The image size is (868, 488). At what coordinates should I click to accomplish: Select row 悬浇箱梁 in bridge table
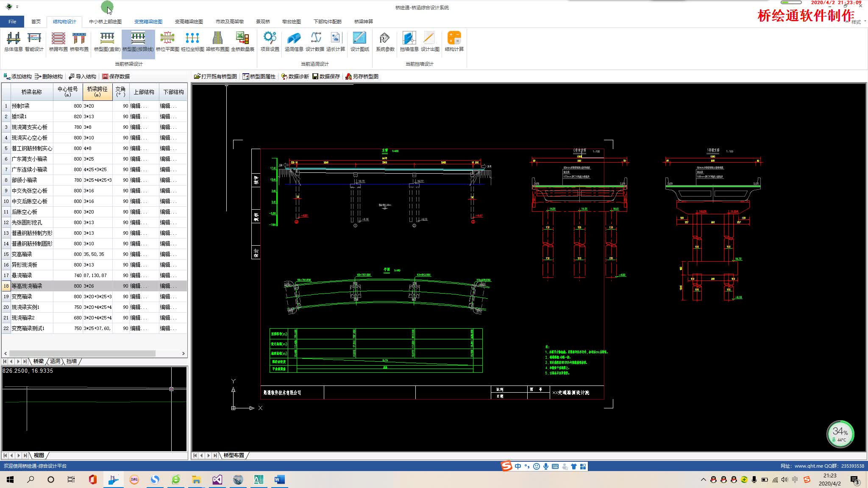[x=22, y=275]
